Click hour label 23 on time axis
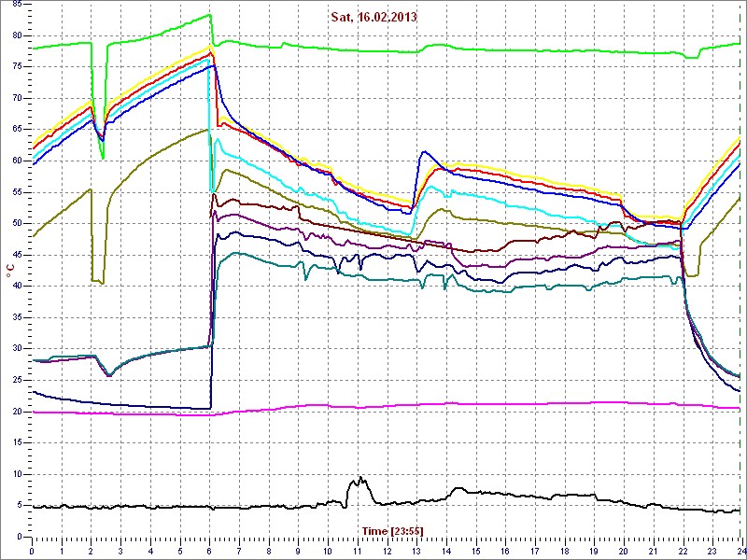This screenshot has width=747, height=560. point(712,551)
